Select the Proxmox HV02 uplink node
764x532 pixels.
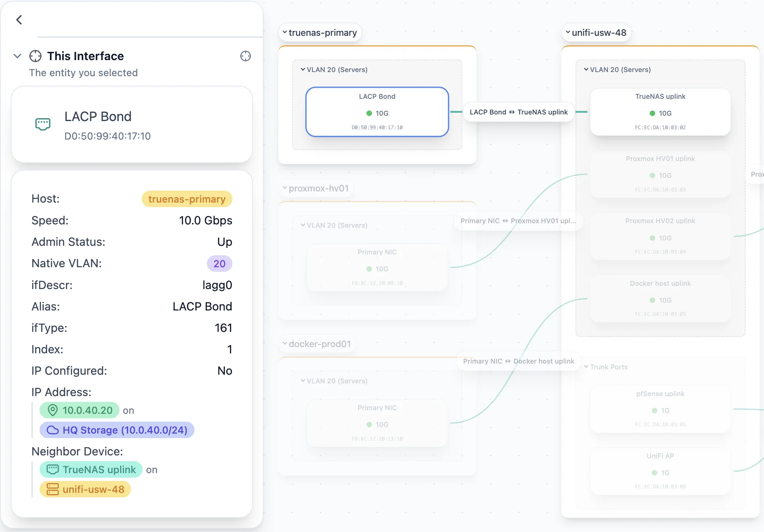[660, 236]
